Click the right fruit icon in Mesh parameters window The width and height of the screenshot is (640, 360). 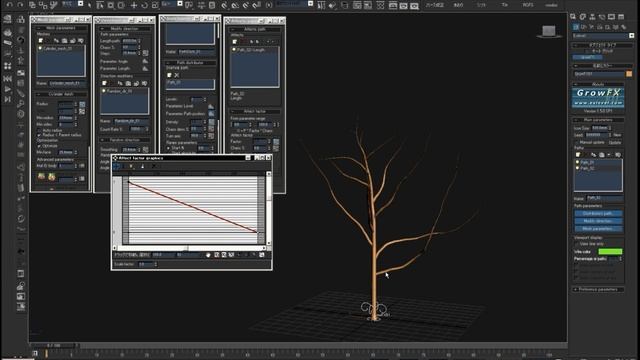[52, 177]
